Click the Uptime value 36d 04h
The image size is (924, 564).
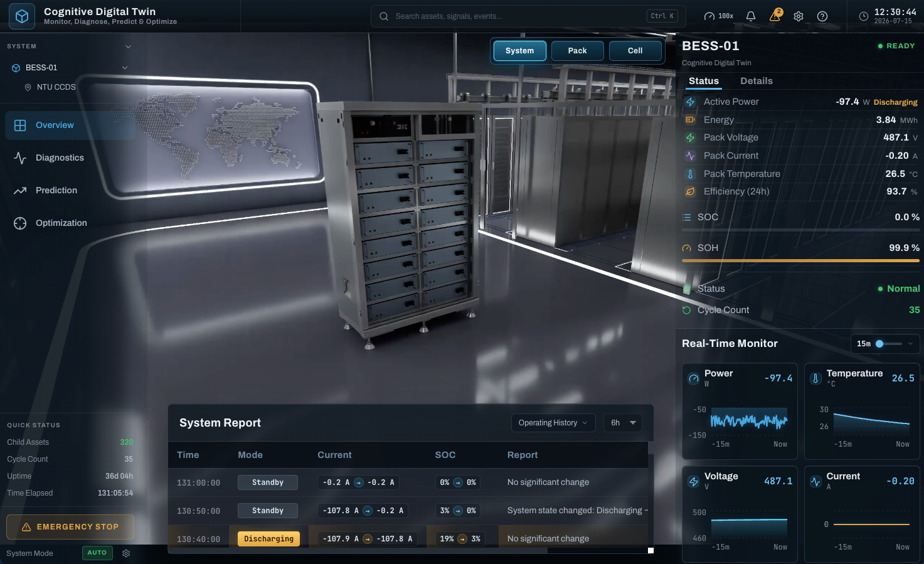click(119, 476)
